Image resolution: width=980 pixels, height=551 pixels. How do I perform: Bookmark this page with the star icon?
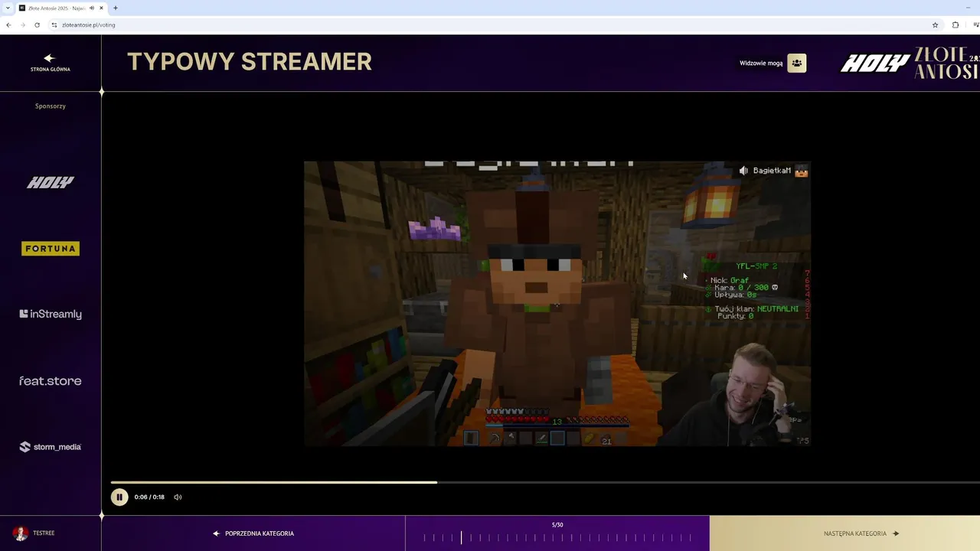935,24
